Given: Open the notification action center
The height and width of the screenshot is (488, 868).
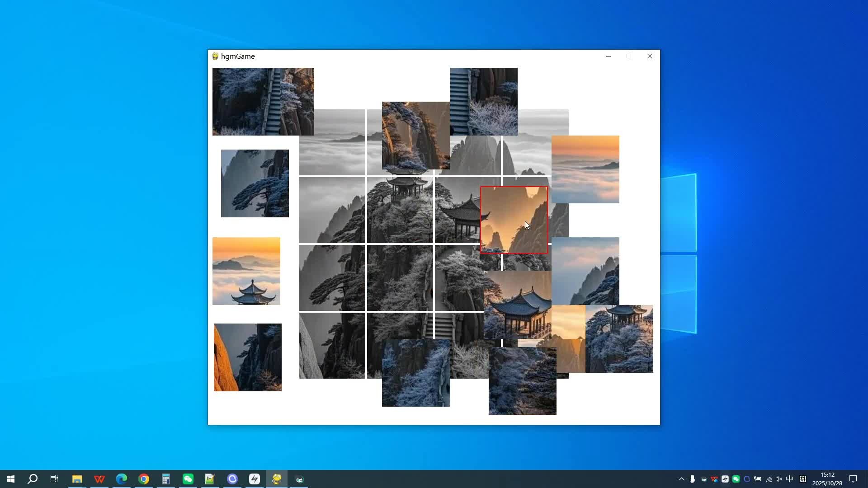Looking at the screenshot, I should pyautogui.click(x=853, y=479).
